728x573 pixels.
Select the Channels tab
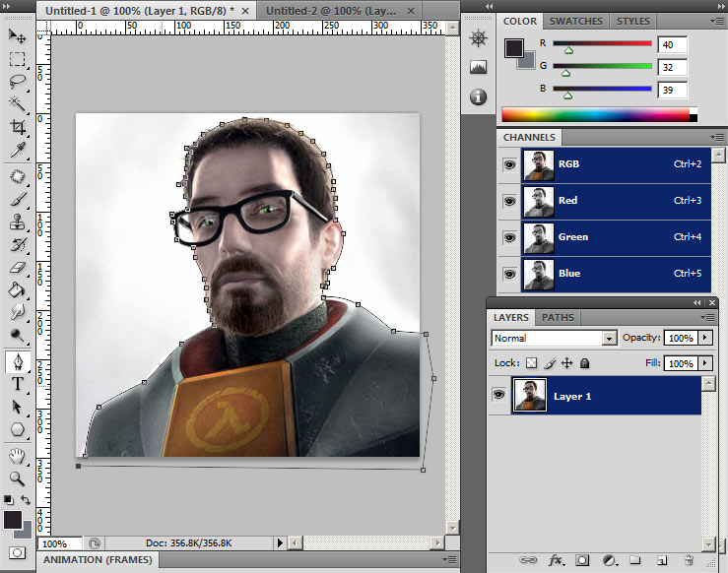coord(529,137)
